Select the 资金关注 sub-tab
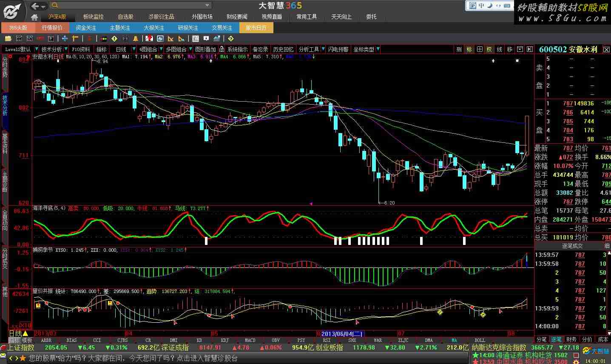The height and width of the screenshot is (364, 611). [x=86, y=28]
